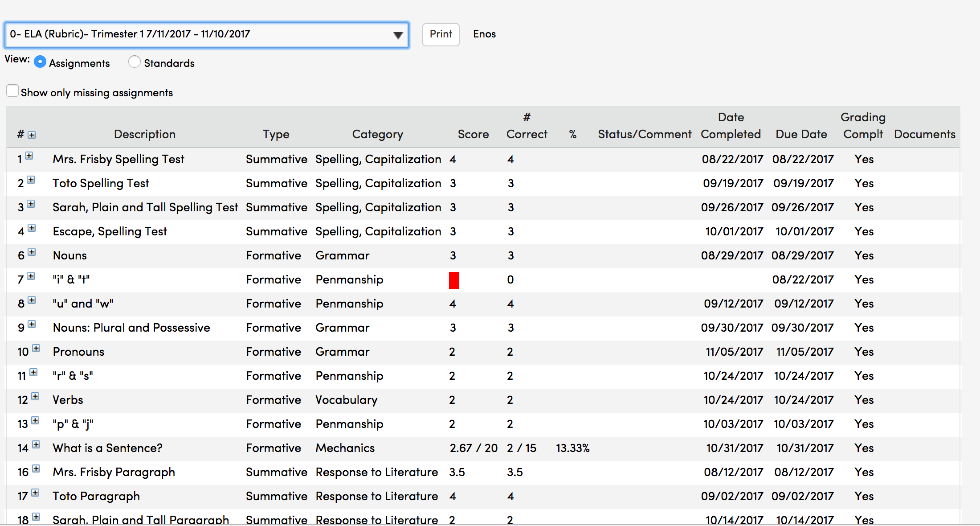Click the 2.67 / 20 score value
Viewport: 980px width, 526px height.
474,448
